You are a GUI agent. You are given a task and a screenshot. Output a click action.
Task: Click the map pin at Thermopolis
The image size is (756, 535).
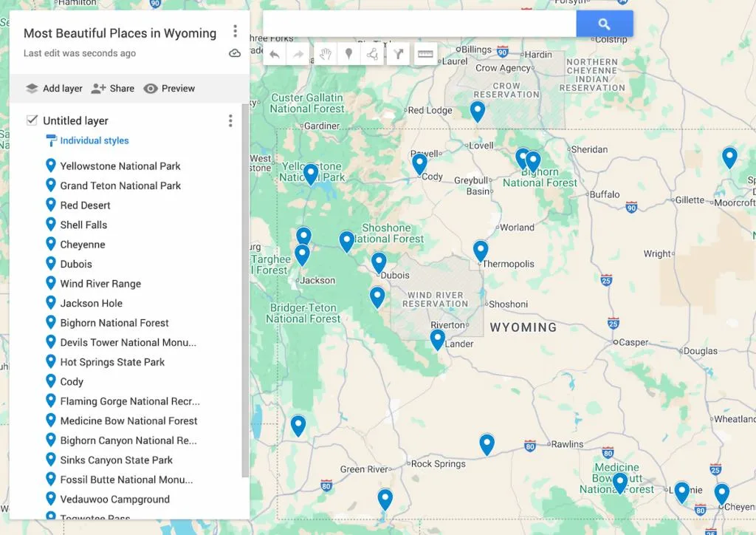coord(480,251)
